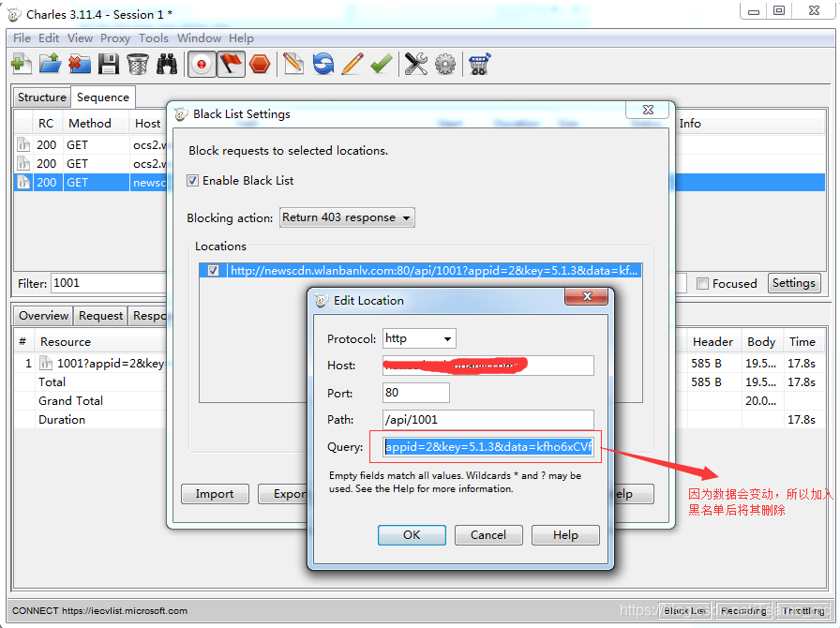Open the Protocol dropdown in Edit Location
Image resolution: width=840 pixels, height=628 pixels.
(x=419, y=338)
